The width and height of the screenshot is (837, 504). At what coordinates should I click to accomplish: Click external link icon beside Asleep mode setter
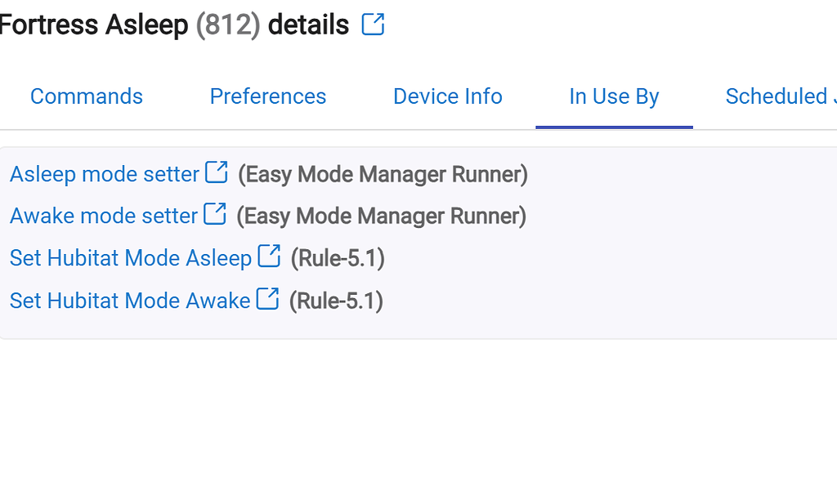[x=217, y=172]
